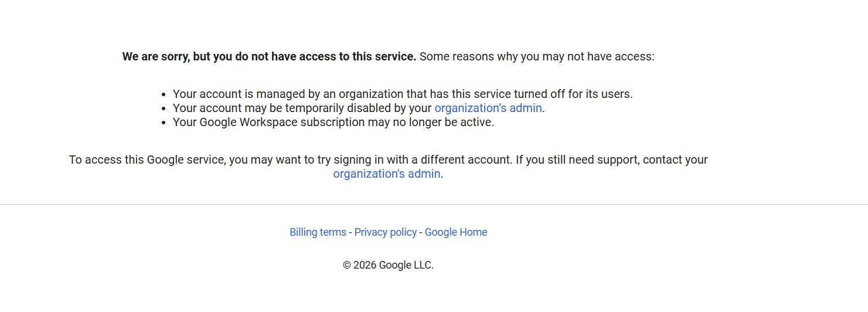Go to the Privacy policy page
Viewport: 868px width, 312px height.
coord(385,232)
